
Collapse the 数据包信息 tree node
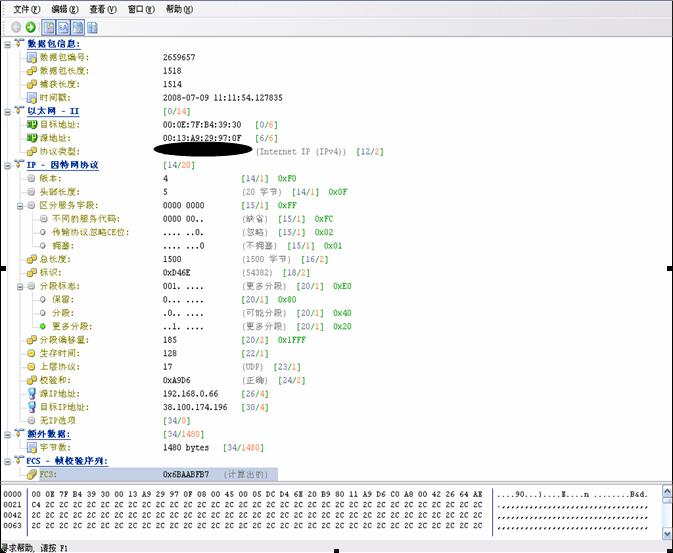(8, 43)
